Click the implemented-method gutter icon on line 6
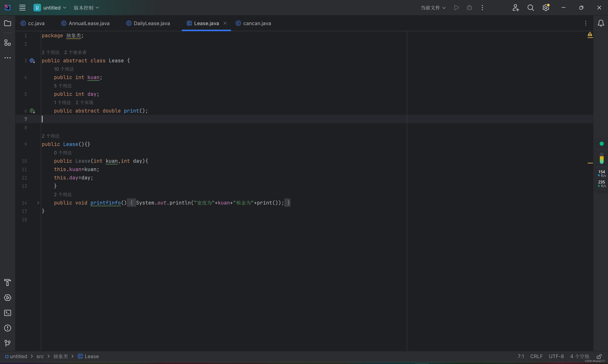Image resolution: width=608 pixels, height=364 pixels. click(32, 111)
